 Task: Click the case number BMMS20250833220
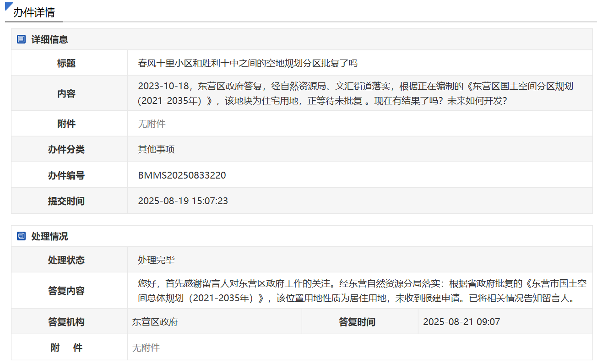(x=182, y=175)
